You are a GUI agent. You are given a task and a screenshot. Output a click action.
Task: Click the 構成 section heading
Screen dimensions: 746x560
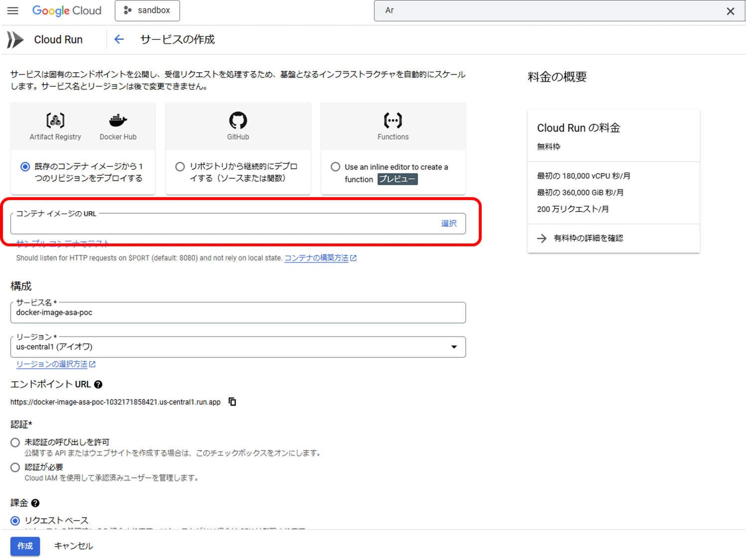21,286
